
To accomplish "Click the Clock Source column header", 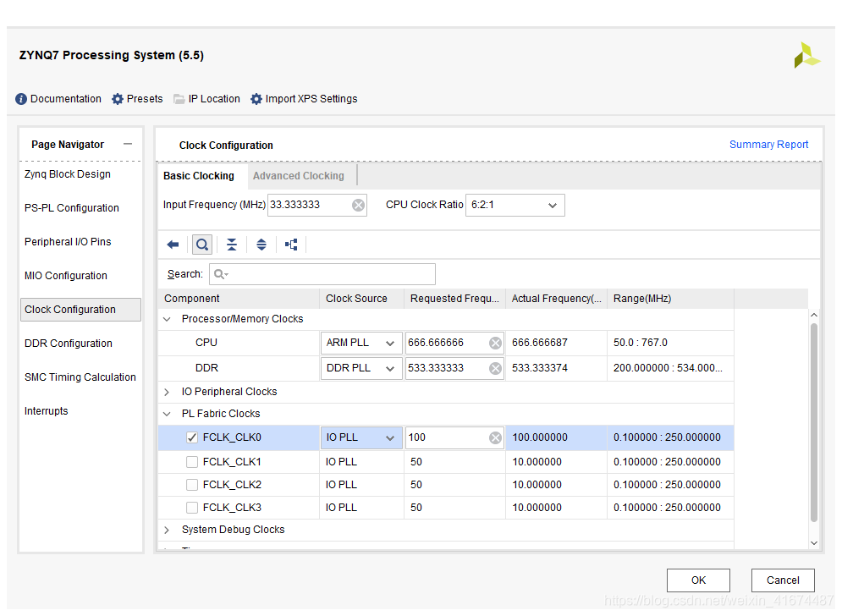I will 362,300.
